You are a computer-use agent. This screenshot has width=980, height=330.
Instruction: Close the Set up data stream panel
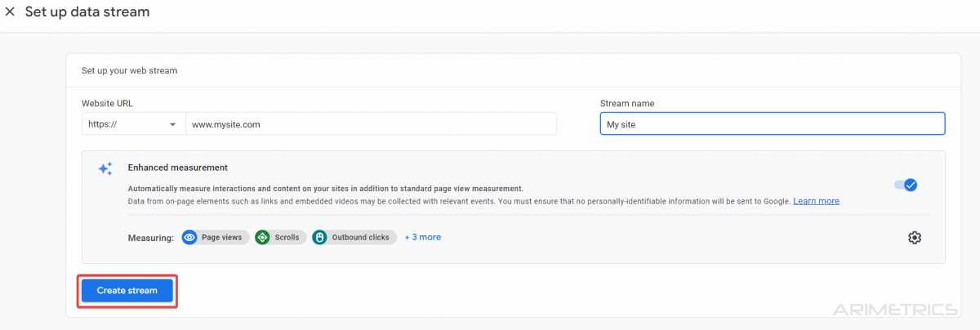pos(10,12)
